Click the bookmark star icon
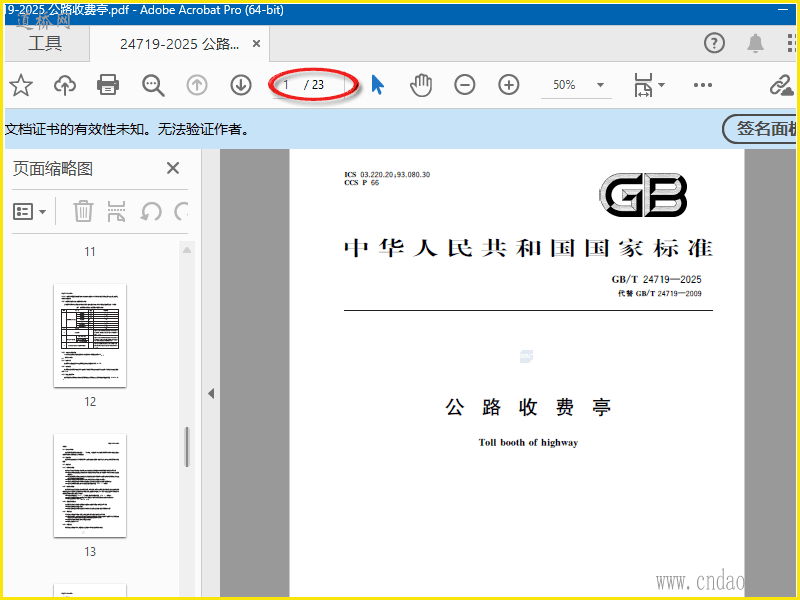Viewport: 800px width, 600px height. coord(21,85)
